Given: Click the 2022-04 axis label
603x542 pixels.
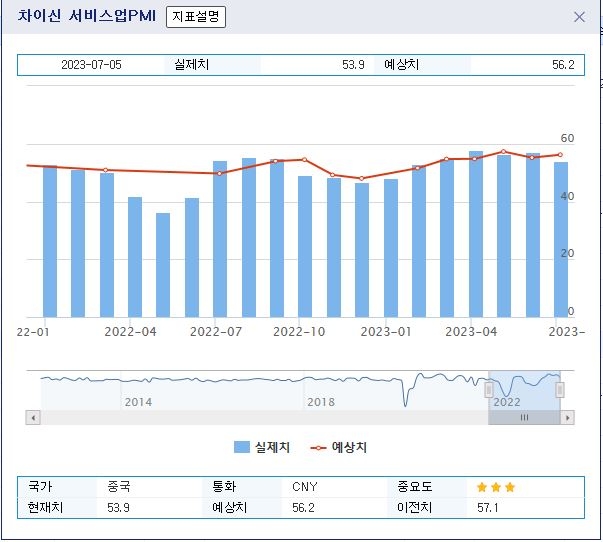Looking at the screenshot, I should click(130, 332).
